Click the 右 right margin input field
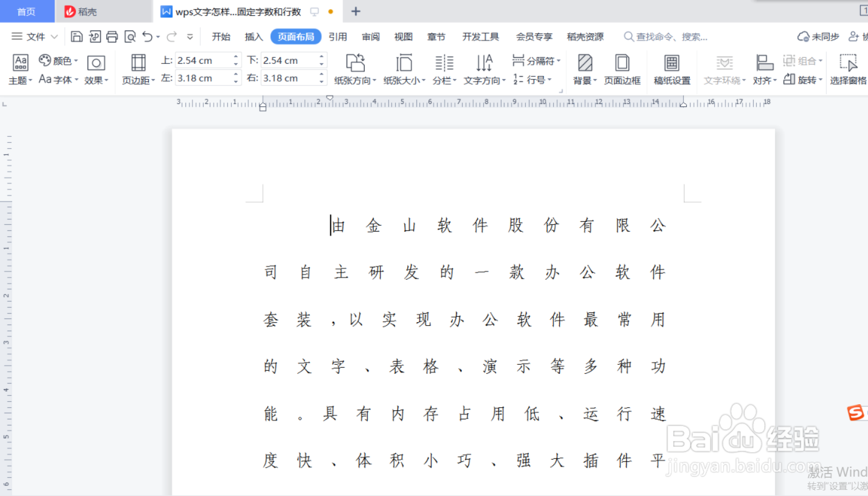This screenshot has height=496, width=868. tap(289, 78)
